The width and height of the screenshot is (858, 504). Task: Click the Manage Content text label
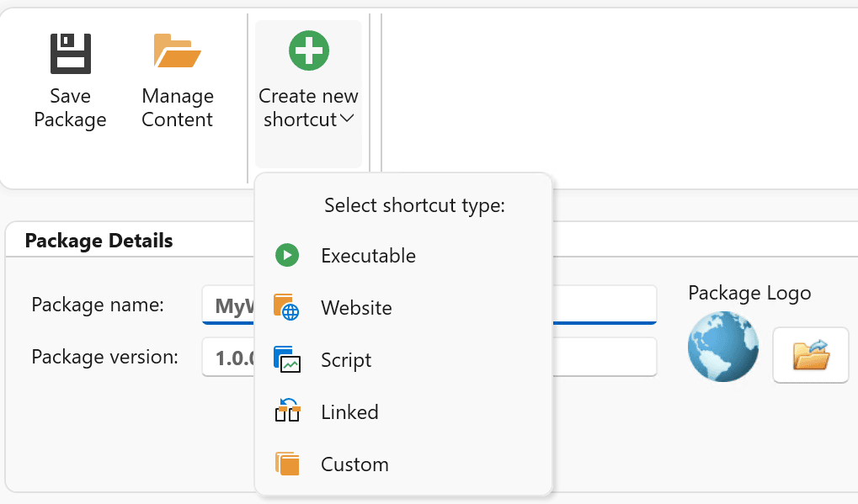(177, 108)
